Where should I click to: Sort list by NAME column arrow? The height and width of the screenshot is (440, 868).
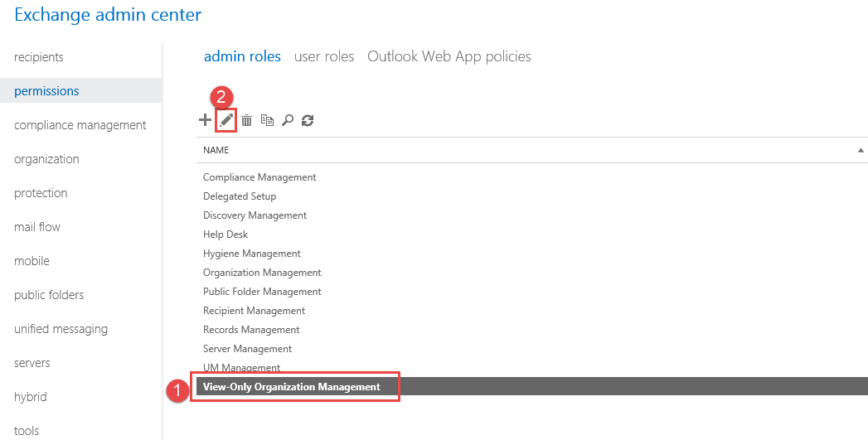pyautogui.click(x=861, y=150)
